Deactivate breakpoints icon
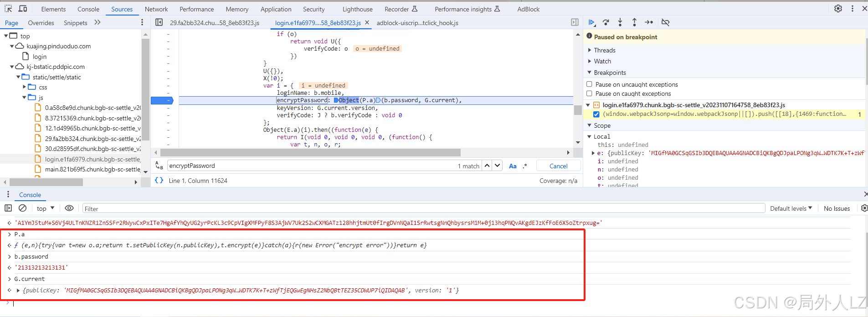The width and height of the screenshot is (868, 317). point(665,22)
